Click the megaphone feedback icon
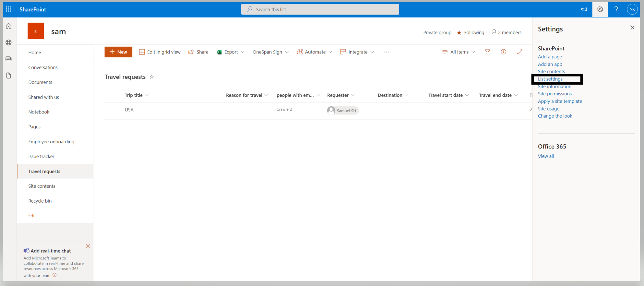644x286 pixels. point(584,9)
